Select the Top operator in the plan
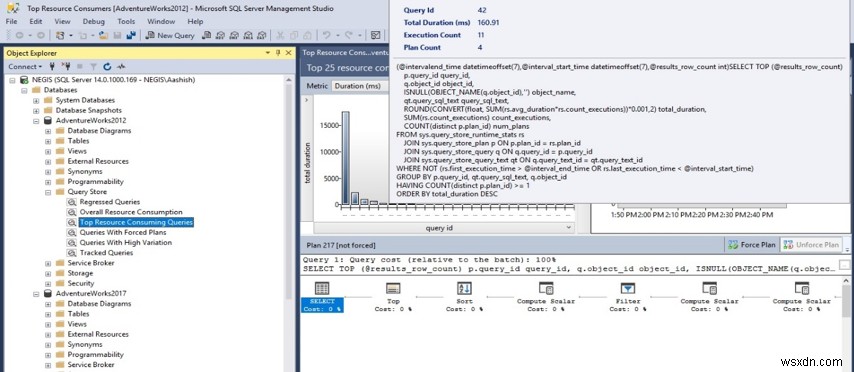Image resolution: width=854 pixels, height=372 pixels. click(393, 297)
